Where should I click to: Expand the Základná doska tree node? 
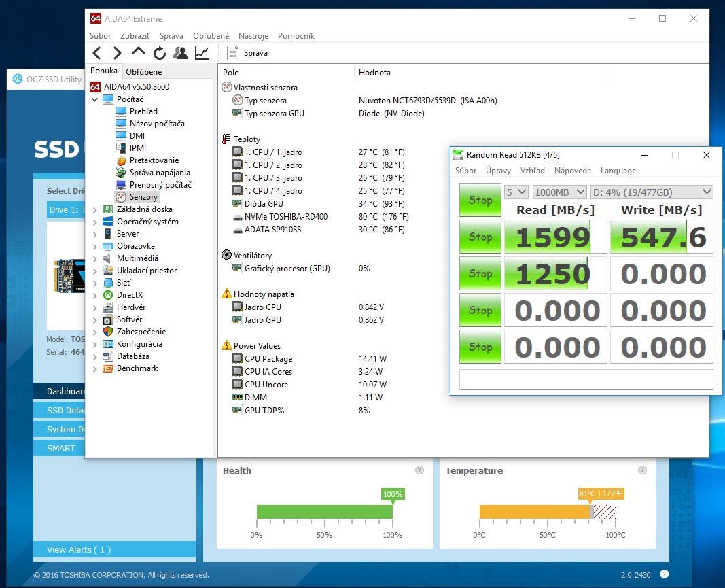point(94,209)
